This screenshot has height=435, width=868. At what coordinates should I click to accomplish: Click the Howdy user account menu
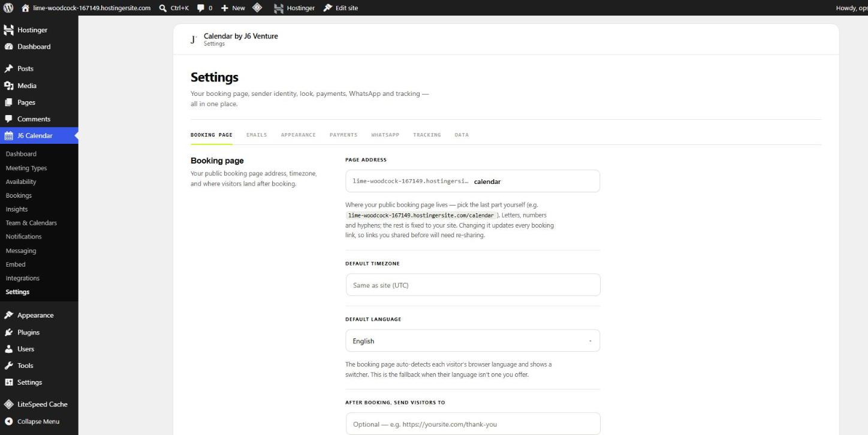851,8
